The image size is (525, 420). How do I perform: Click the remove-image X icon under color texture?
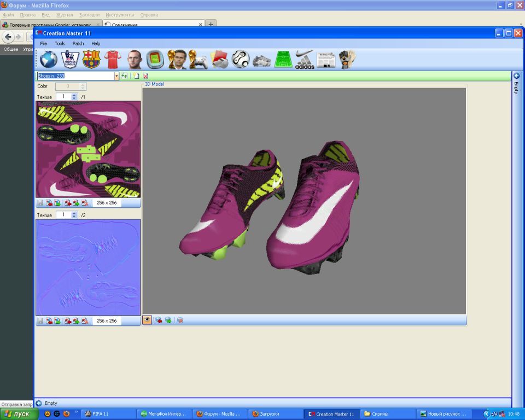pyautogui.click(x=85, y=203)
